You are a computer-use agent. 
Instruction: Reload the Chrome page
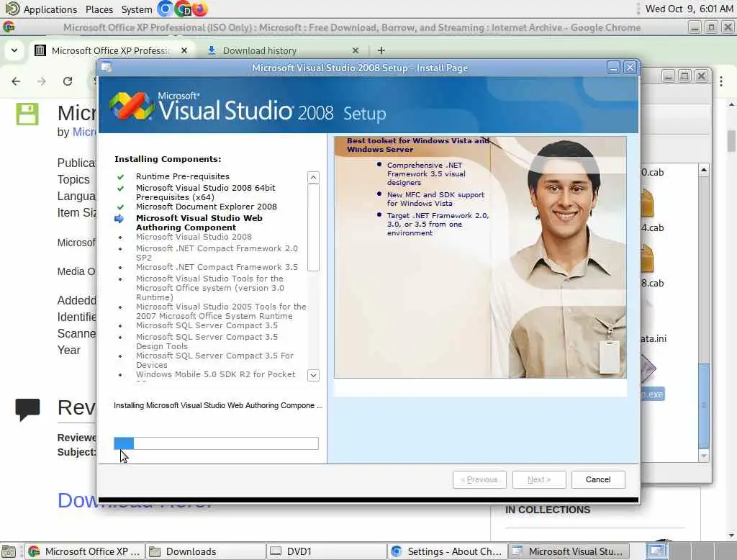[68, 81]
